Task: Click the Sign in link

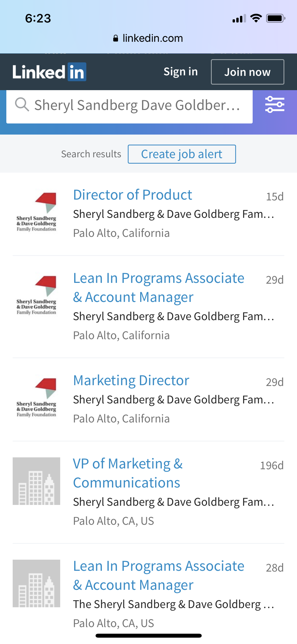Action: [181, 72]
